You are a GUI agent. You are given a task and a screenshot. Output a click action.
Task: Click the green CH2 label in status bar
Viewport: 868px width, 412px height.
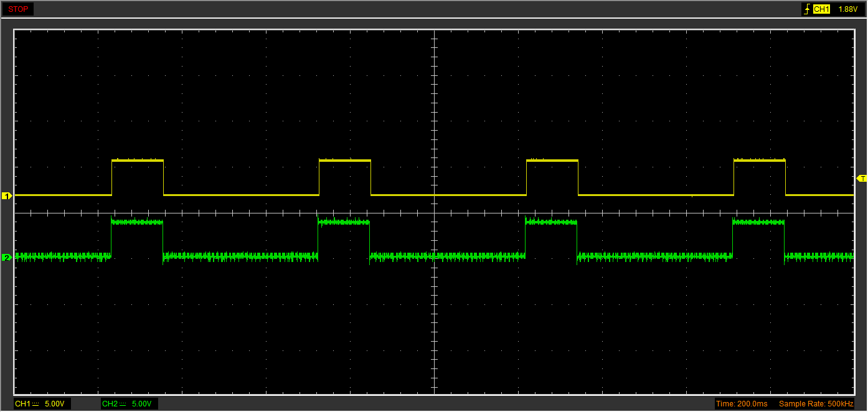click(x=110, y=405)
